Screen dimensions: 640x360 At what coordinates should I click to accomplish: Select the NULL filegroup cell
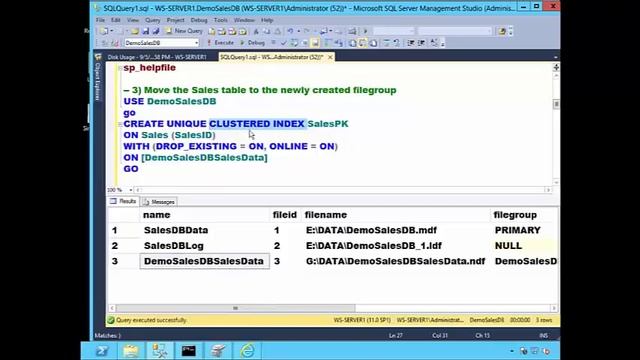(524, 246)
